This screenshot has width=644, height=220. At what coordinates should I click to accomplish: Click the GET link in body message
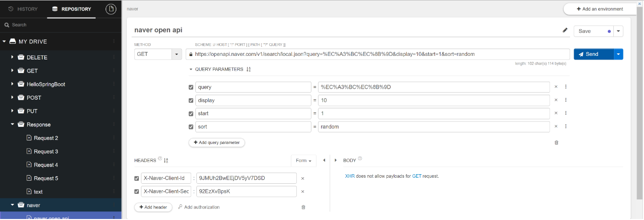(x=417, y=176)
